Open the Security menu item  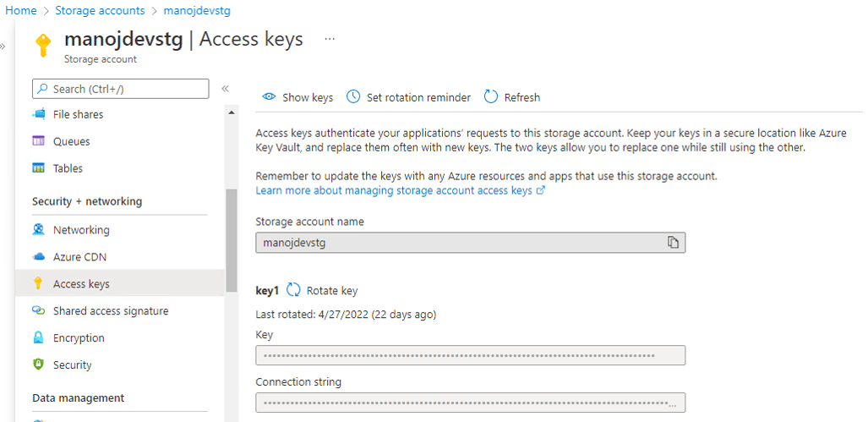72,365
